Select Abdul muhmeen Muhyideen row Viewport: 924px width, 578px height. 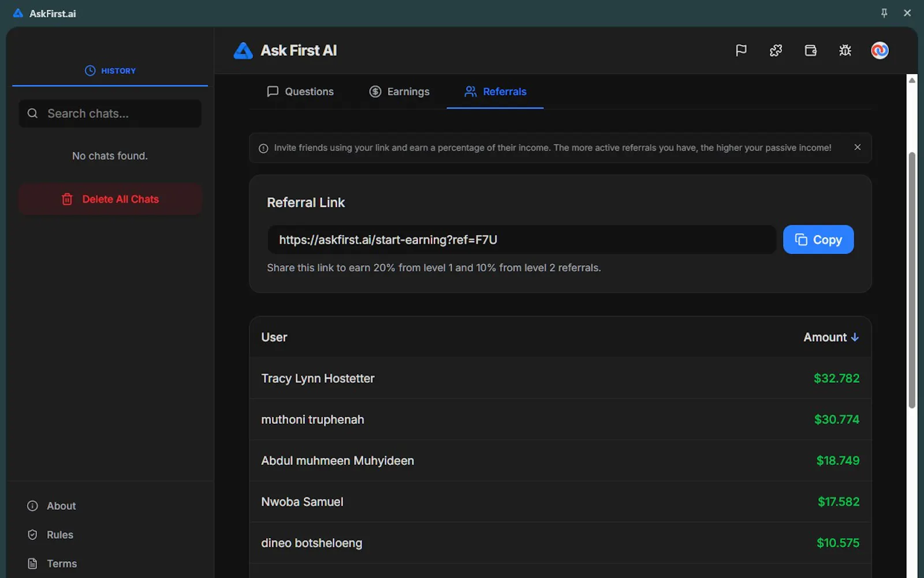pyautogui.click(x=560, y=460)
